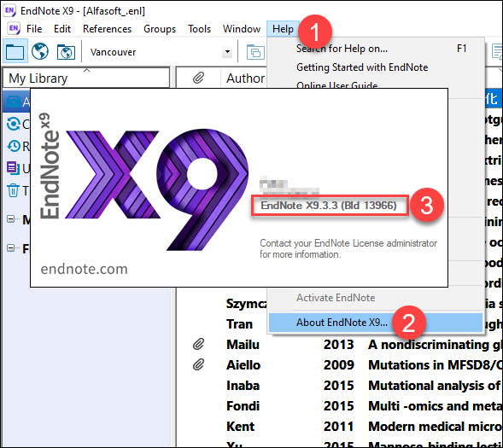Click the EndNote X9.3.3 (Bld 13966) version text

(x=329, y=205)
